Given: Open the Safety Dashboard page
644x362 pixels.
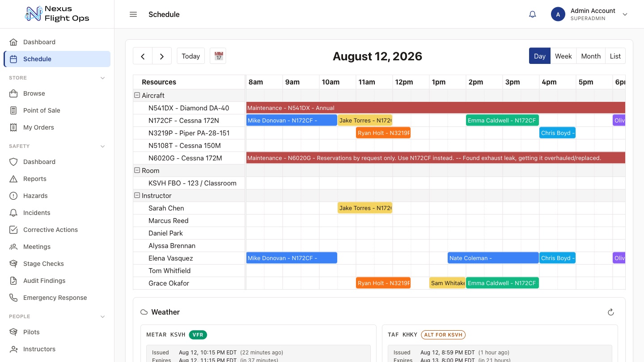Looking at the screenshot, I should coord(57,162).
